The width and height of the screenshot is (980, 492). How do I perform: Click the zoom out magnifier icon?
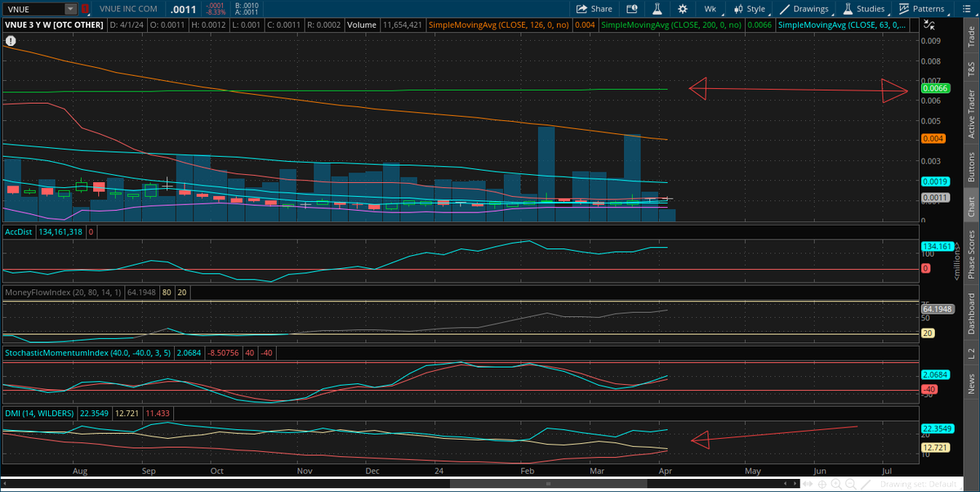click(851, 485)
